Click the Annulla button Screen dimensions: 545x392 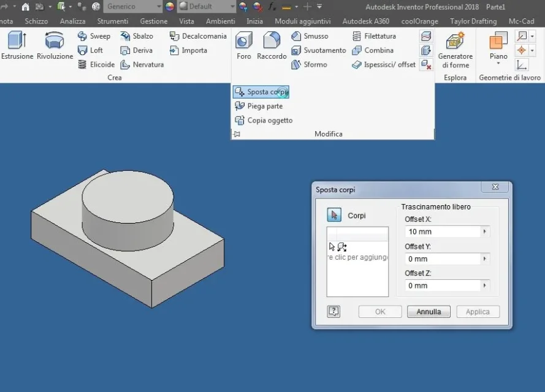[x=429, y=311]
